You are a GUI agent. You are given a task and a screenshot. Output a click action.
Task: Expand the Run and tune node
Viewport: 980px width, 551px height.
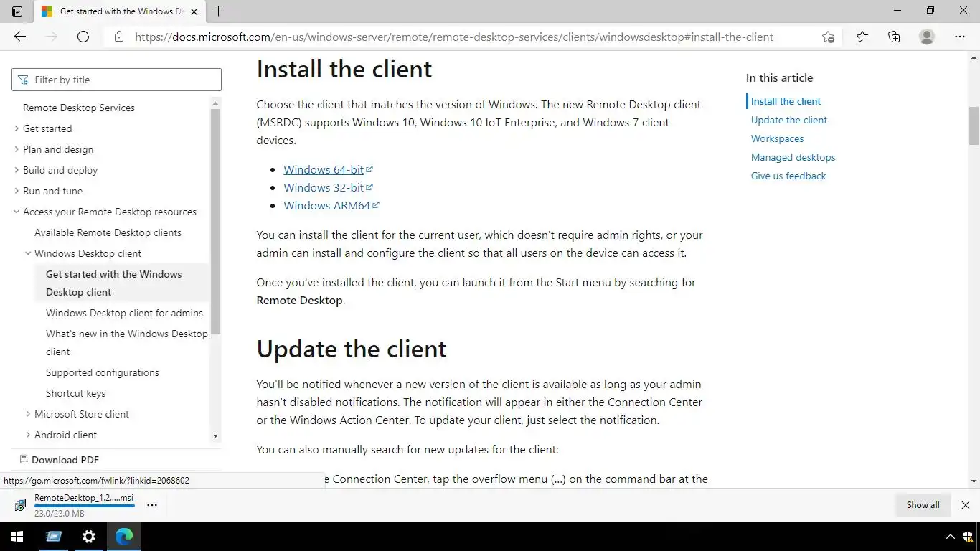click(17, 191)
